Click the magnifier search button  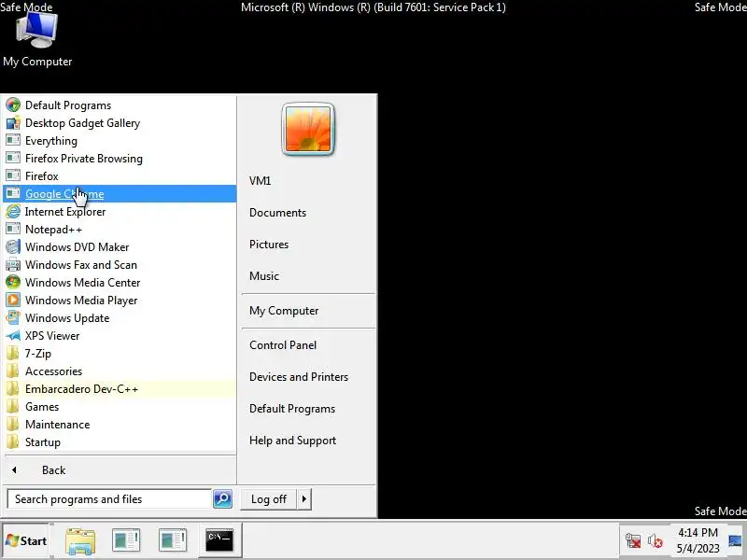222,499
